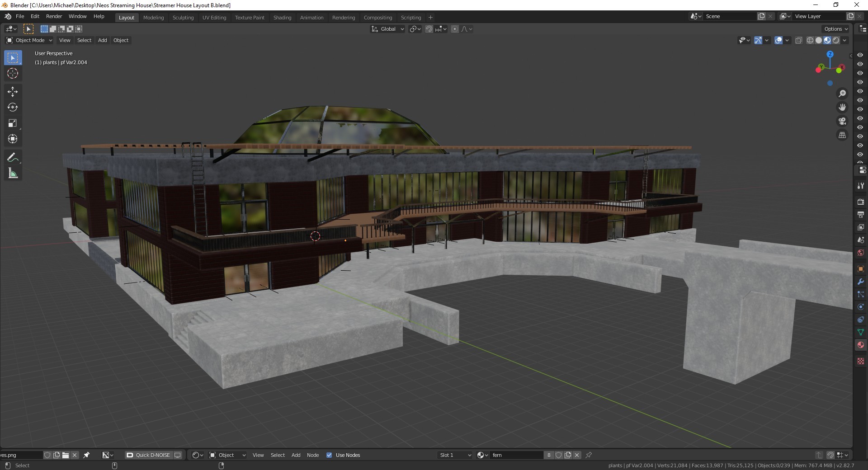This screenshot has height=470, width=868.
Task: Toggle camera view in viewport
Action: pyautogui.click(x=842, y=121)
